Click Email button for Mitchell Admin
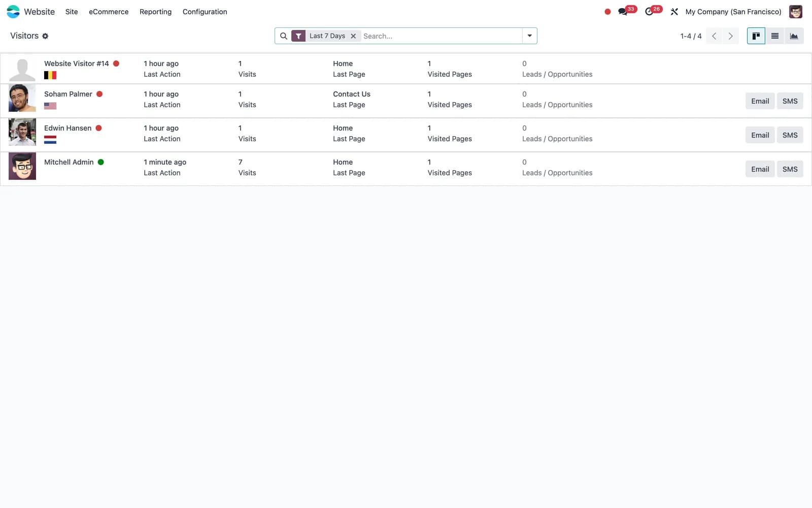Viewport: 812px width, 508px height. 760,169
